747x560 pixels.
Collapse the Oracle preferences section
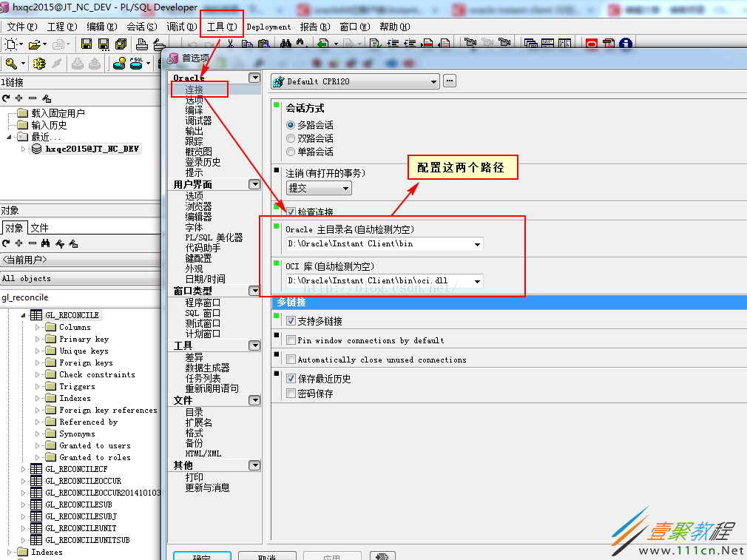click(x=254, y=78)
